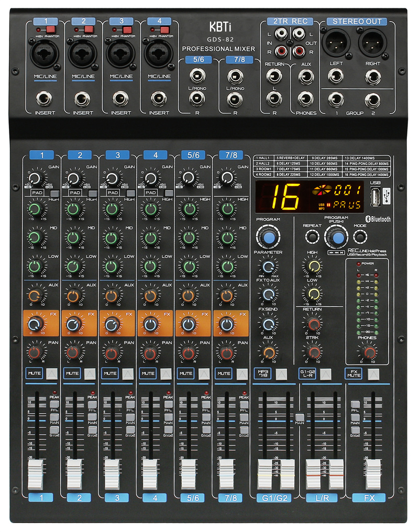Click the PHONES output jack
Image resolution: width=419 pixels, height=532 pixels.
(x=306, y=99)
